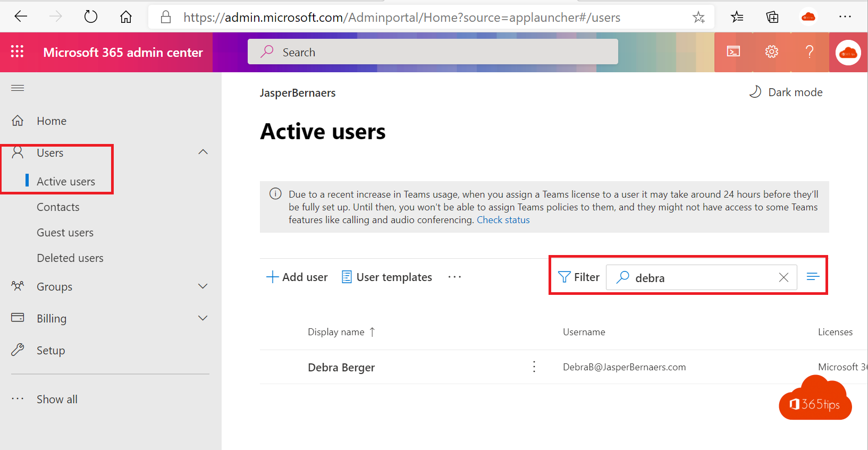Click the JasperBernaers organization name
The width and height of the screenshot is (868, 450).
298,93
